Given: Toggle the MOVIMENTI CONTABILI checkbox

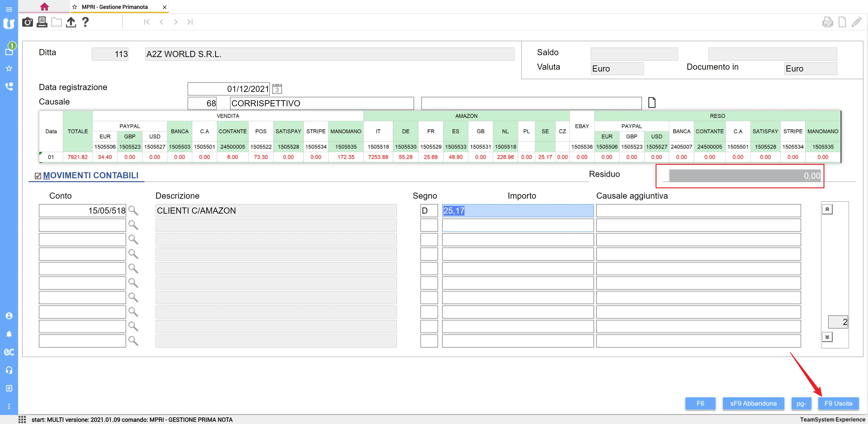Looking at the screenshot, I should pyautogui.click(x=38, y=176).
